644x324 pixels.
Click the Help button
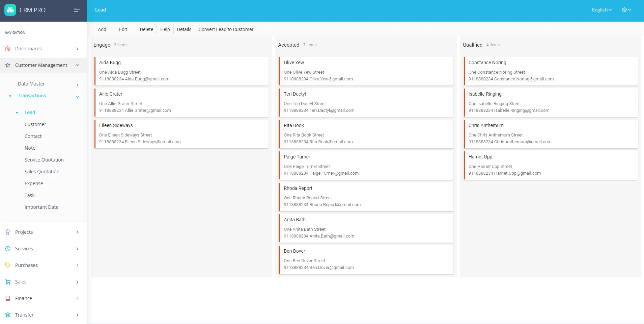[x=165, y=29]
